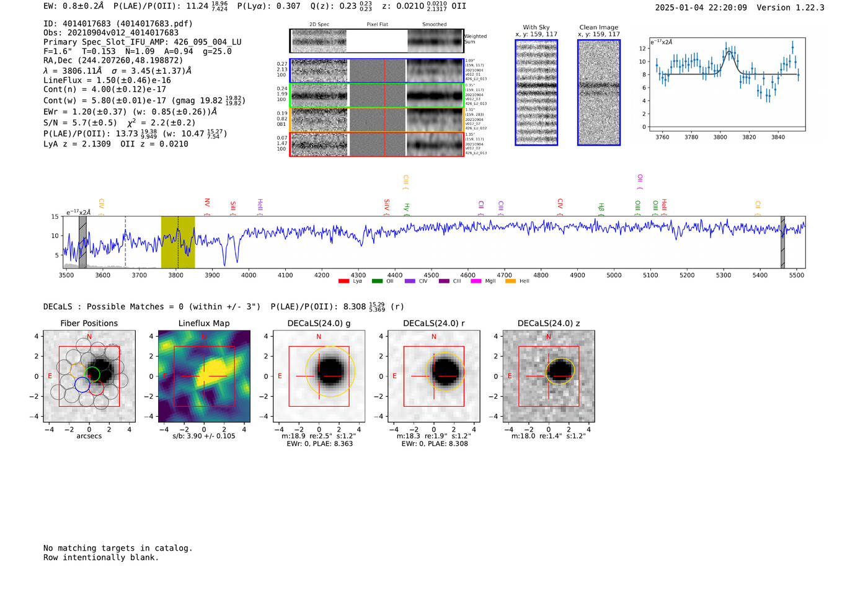The height and width of the screenshot is (591, 868).
Task: Click the orange CIV line label above spectrum
Action: (101, 206)
